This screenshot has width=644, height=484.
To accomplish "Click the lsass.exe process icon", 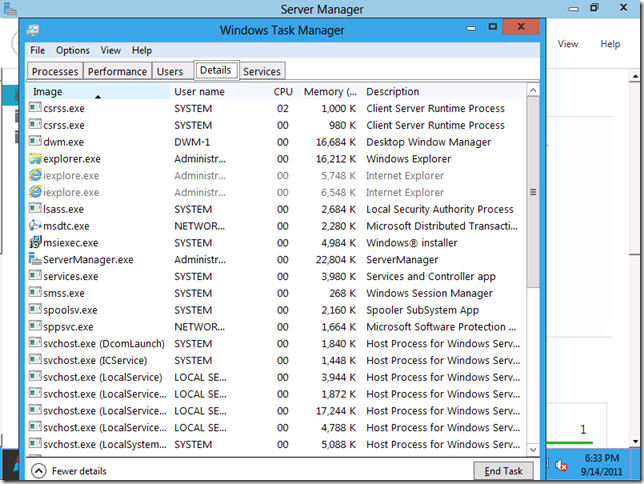I will coord(35,208).
